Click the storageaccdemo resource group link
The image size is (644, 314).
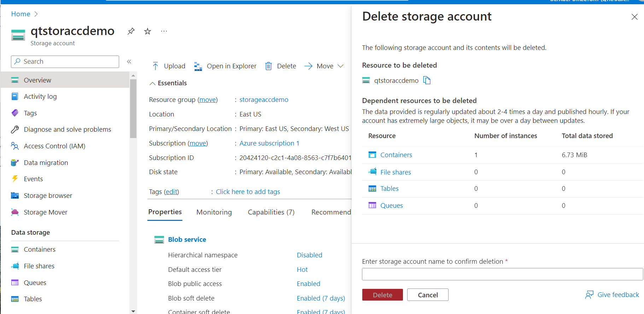click(x=264, y=100)
